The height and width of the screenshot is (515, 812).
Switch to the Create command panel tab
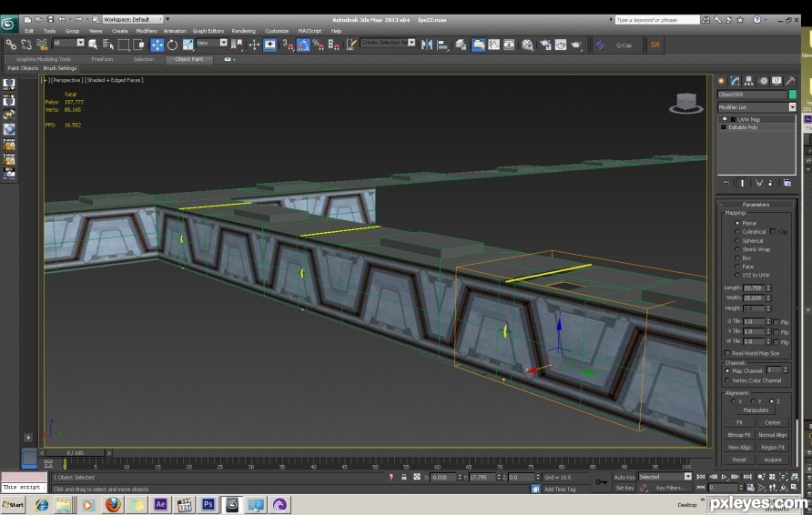point(721,81)
